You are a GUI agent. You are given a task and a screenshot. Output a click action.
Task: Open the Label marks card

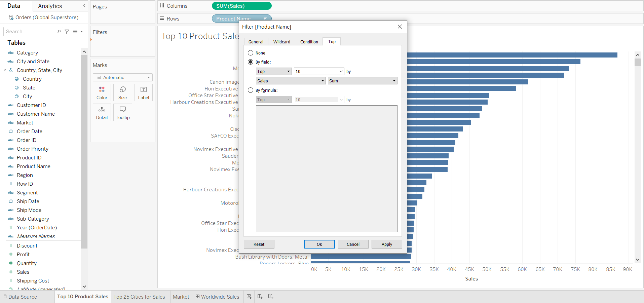(x=144, y=92)
